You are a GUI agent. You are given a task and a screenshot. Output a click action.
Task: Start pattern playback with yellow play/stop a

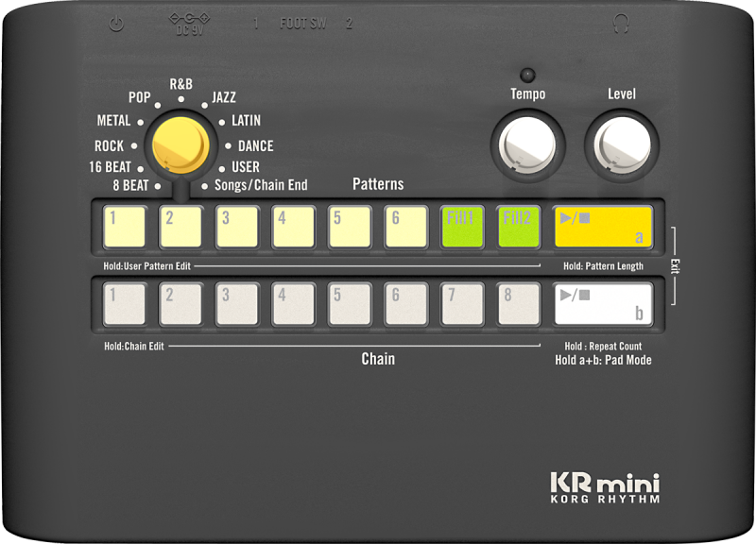(x=604, y=227)
